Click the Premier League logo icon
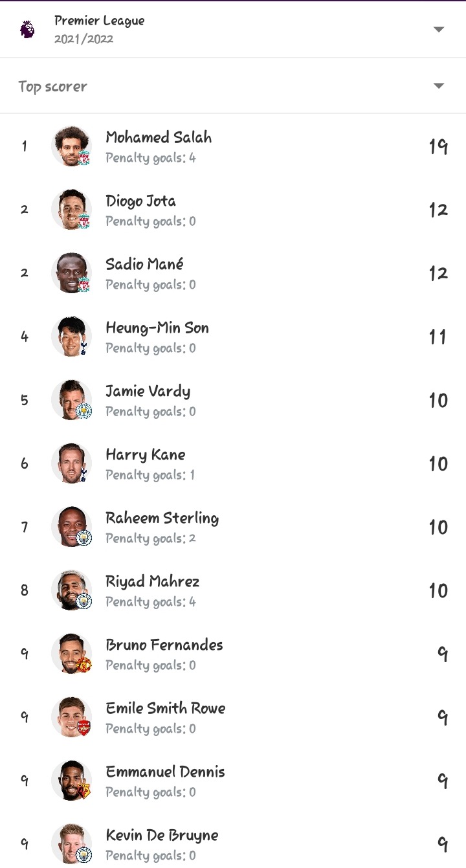466x868 pixels. point(27,29)
